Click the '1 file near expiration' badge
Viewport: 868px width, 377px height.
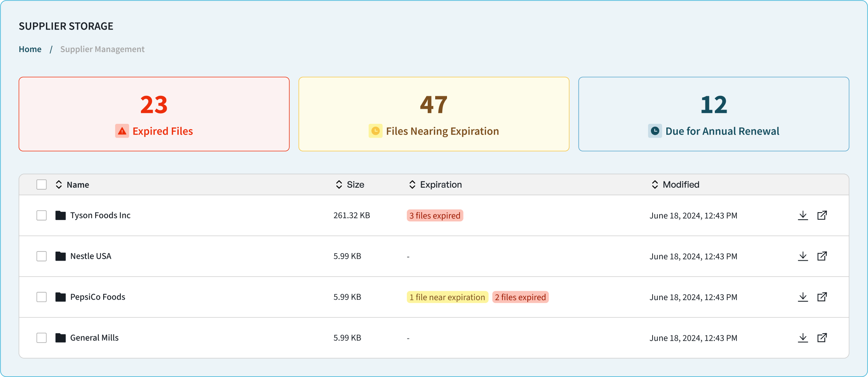[x=447, y=297]
